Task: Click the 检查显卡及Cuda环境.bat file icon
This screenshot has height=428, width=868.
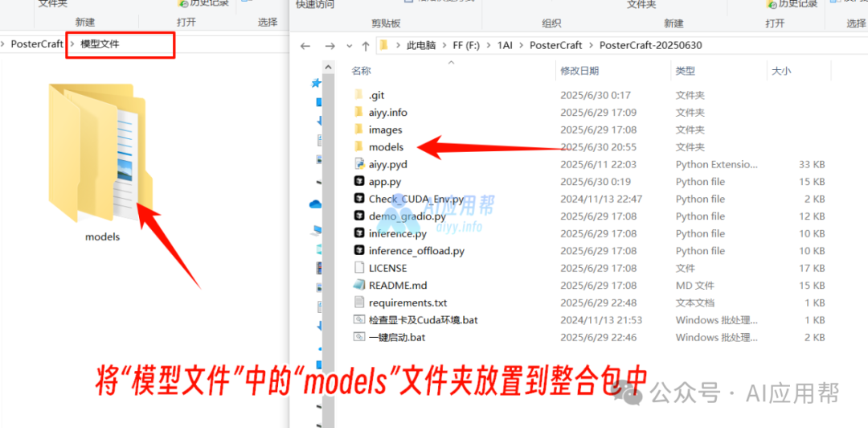Action: coord(359,320)
